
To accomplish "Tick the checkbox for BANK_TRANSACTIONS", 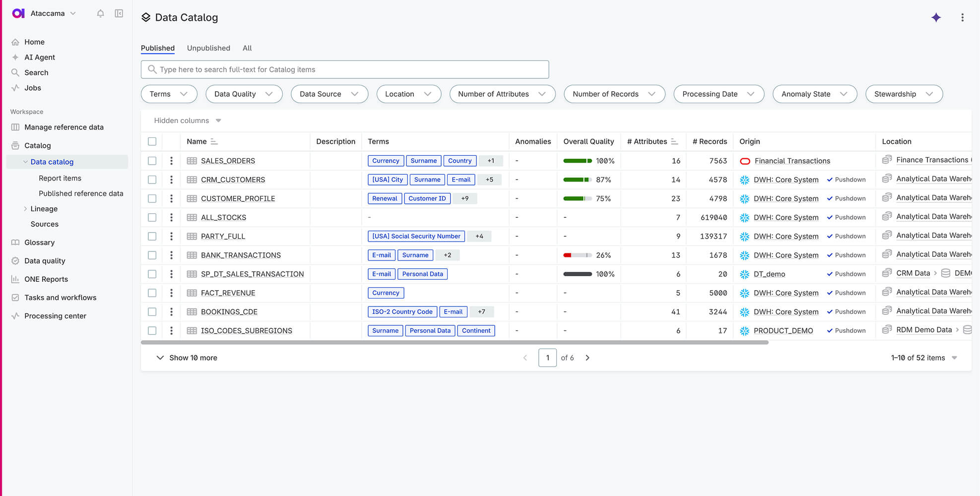I will point(152,255).
